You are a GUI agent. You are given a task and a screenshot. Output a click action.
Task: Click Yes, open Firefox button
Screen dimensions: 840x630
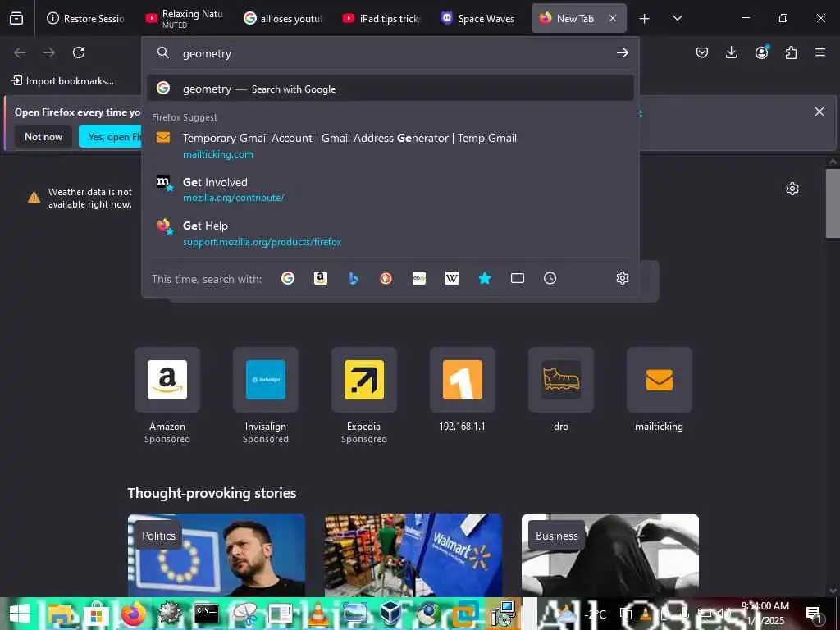[110, 137]
